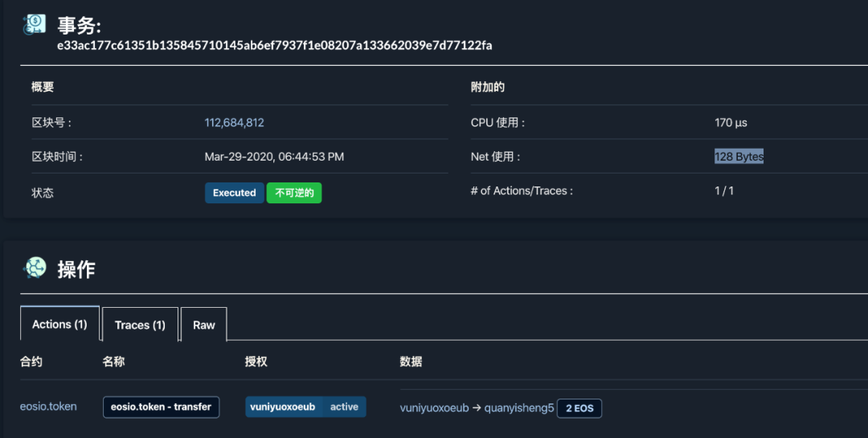Viewport: 868px width, 438px height.
Task: Open block number 112,684,812 link
Action: [x=234, y=123]
